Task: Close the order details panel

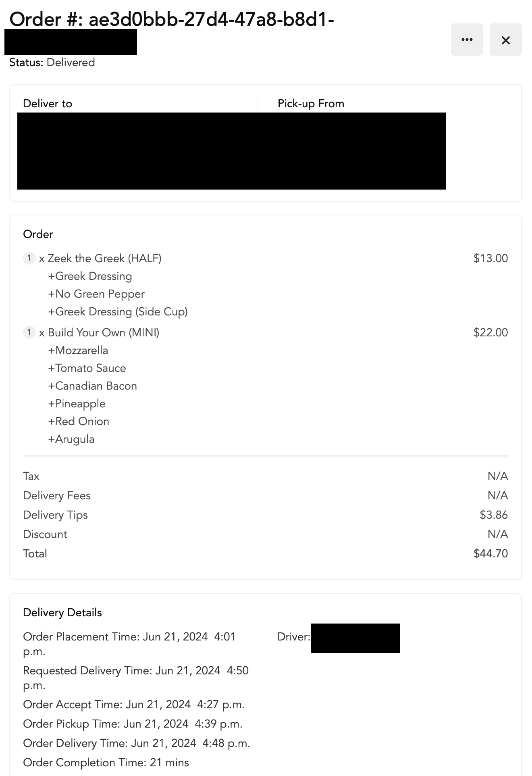Action: [505, 40]
